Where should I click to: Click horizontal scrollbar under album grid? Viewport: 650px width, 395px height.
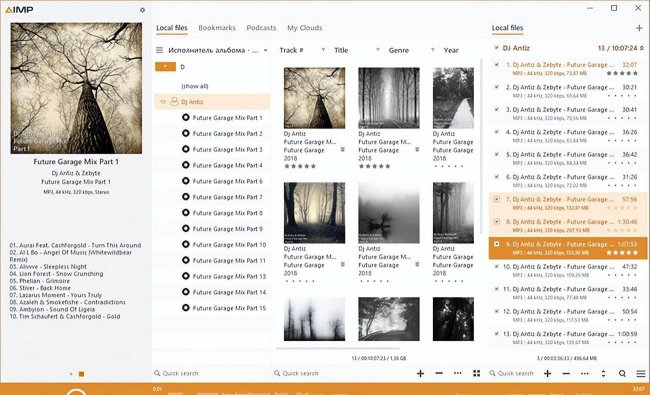coord(337,349)
